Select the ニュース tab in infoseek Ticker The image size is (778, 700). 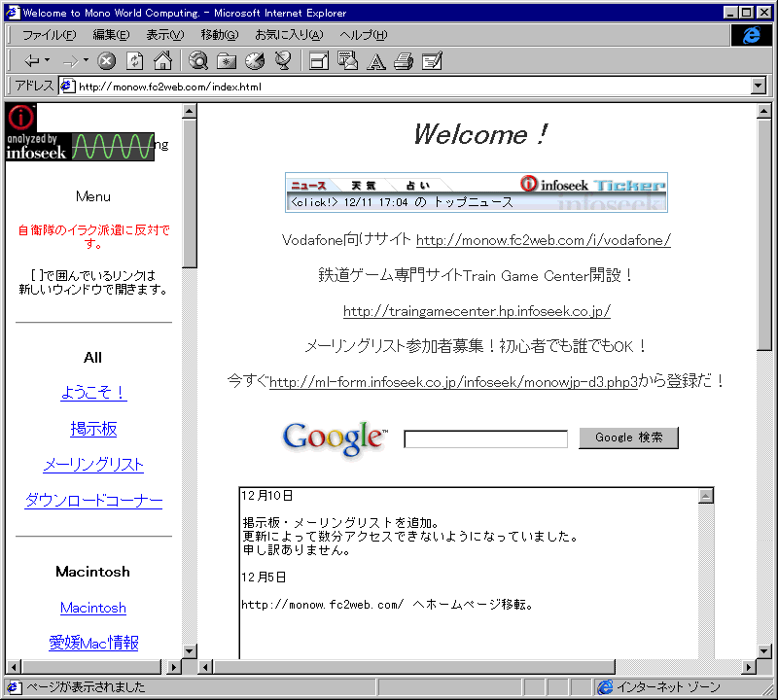click(308, 186)
